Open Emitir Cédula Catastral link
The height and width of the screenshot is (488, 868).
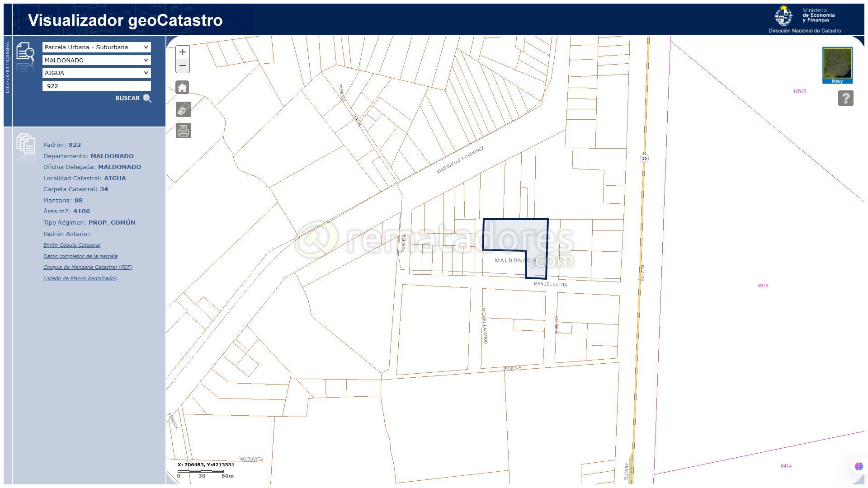pyautogui.click(x=72, y=245)
